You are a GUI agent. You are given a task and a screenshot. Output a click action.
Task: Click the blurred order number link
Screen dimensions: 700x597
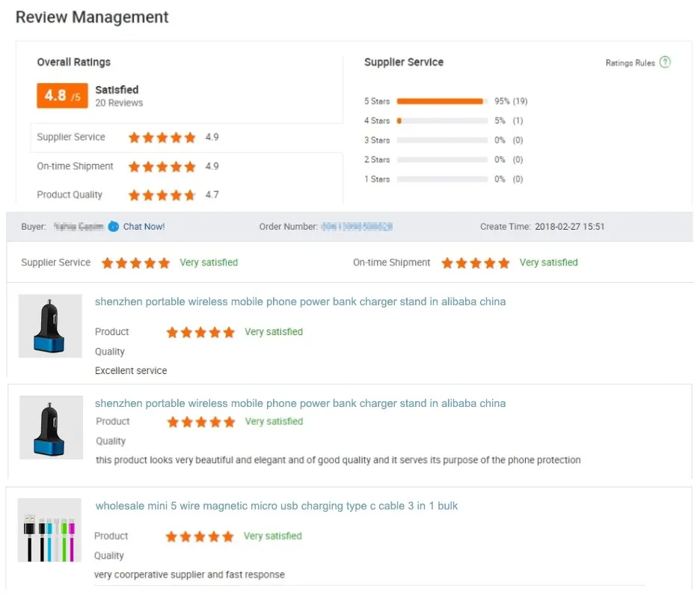click(x=357, y=227)
